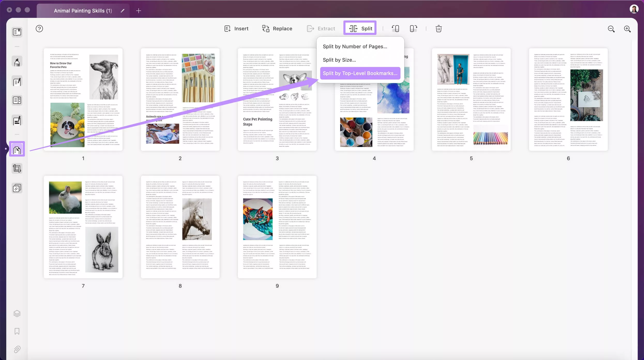The width and height of the screenshot is (644, 360).
Task: Select Split by Number of Pages option
Action: [355, 46]
